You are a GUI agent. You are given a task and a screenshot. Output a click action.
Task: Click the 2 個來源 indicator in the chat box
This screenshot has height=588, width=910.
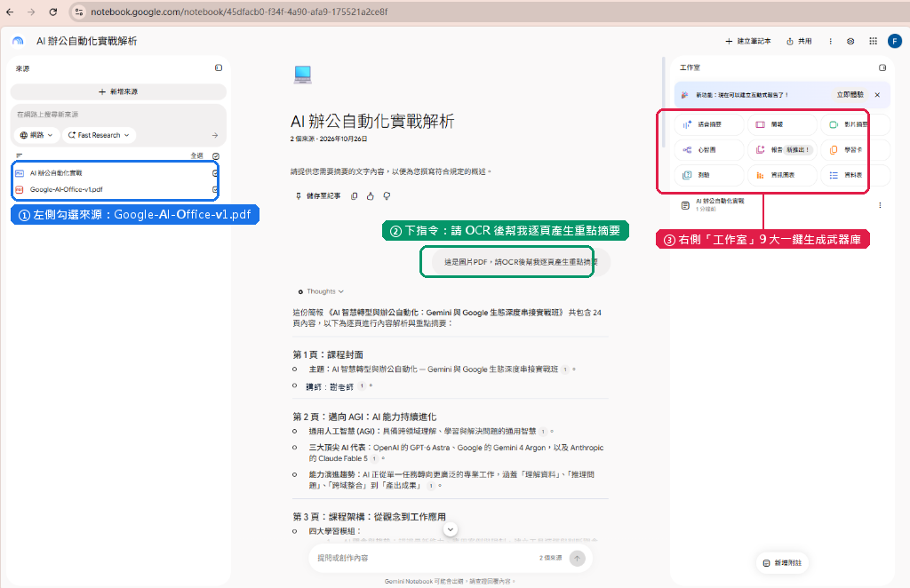pos(550,558)
